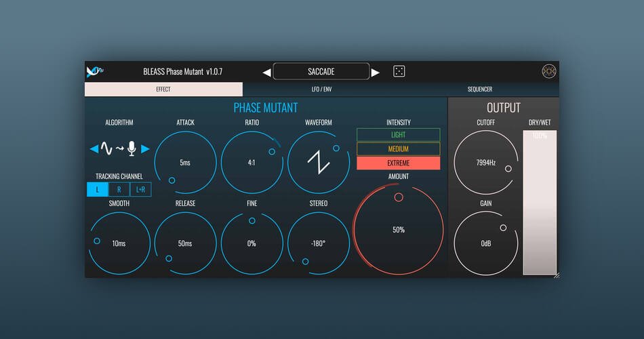644x339 pixels.
Task: Click the window resize grip corner
Action: click(556, 275)
